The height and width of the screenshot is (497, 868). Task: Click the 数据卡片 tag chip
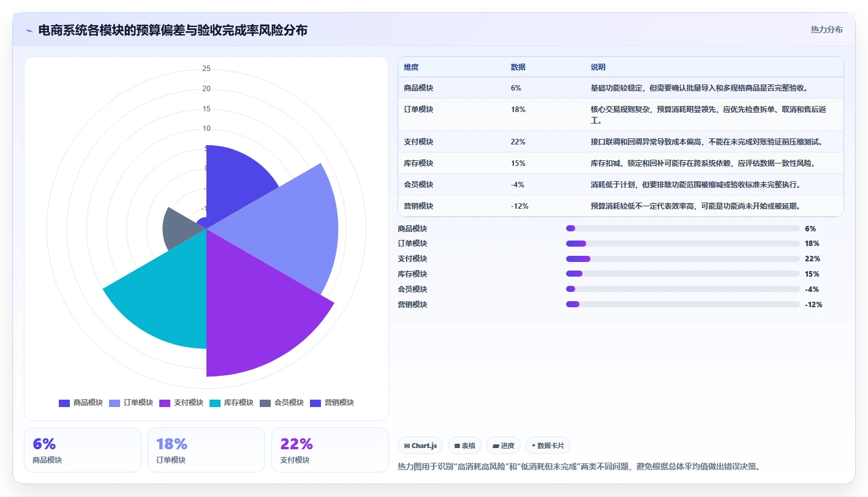(x=548, y=446)
